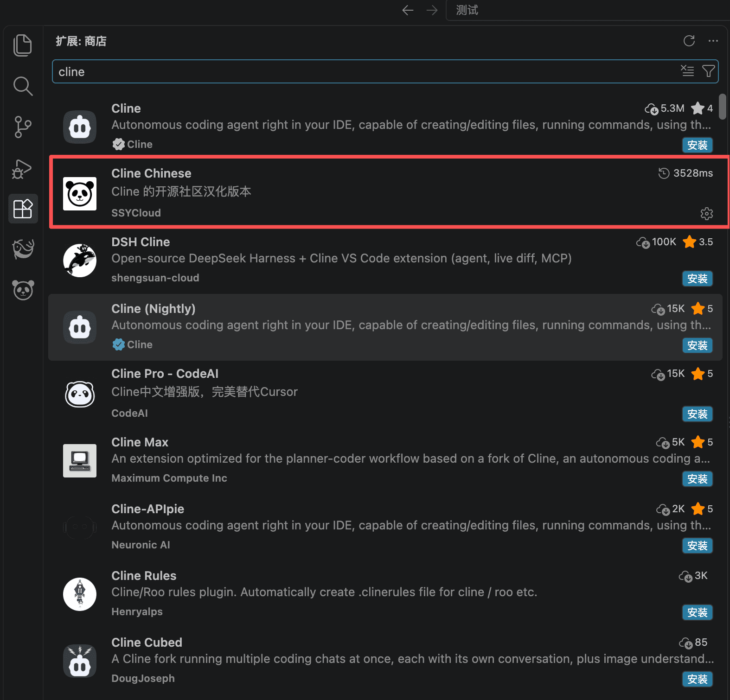The image size is (730, 700).
Task: Click the Henryalps publisher name
Action: (137, 611)
